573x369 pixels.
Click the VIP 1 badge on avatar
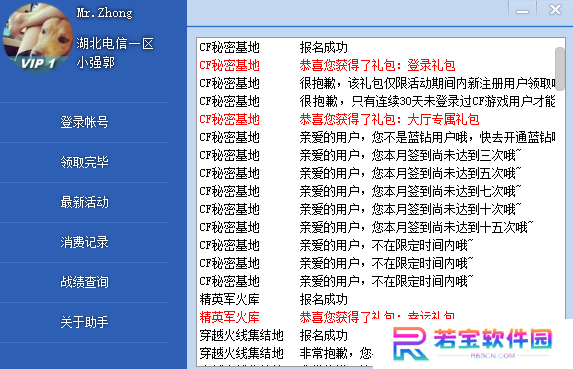tap(38, 64)
